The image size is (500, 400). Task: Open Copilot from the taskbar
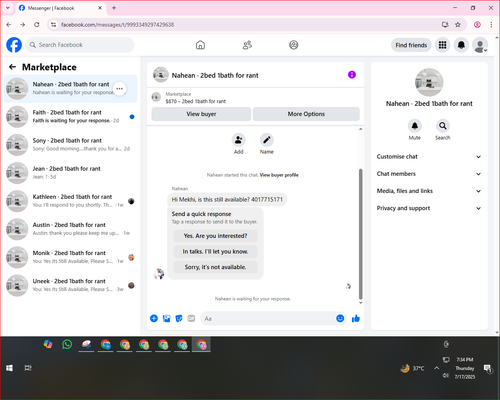pyautogui.click(x=48, y=344)
